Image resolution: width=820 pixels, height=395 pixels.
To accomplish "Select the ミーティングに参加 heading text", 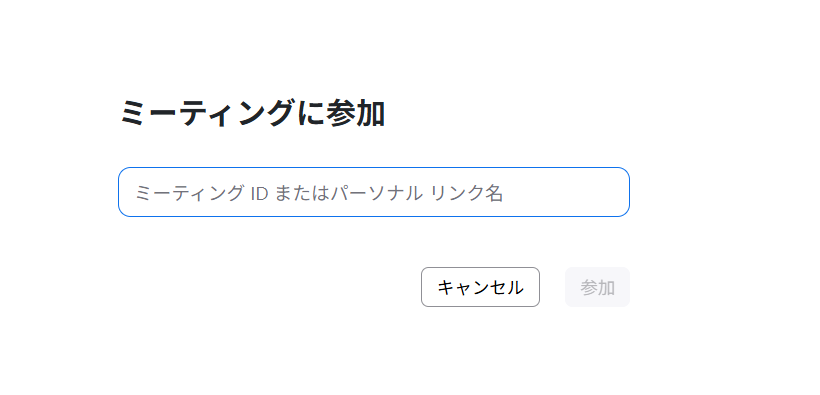I will point(253,114).
